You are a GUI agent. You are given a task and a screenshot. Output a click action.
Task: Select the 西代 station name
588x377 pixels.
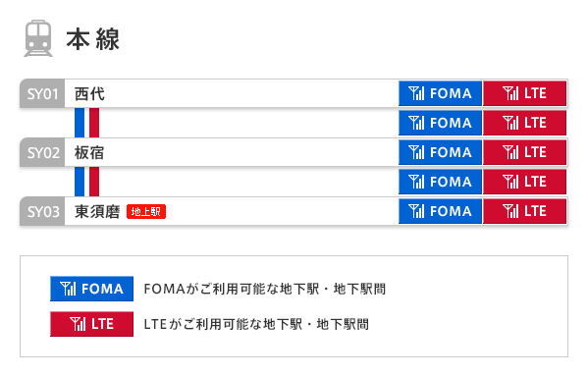coord(89,94)
